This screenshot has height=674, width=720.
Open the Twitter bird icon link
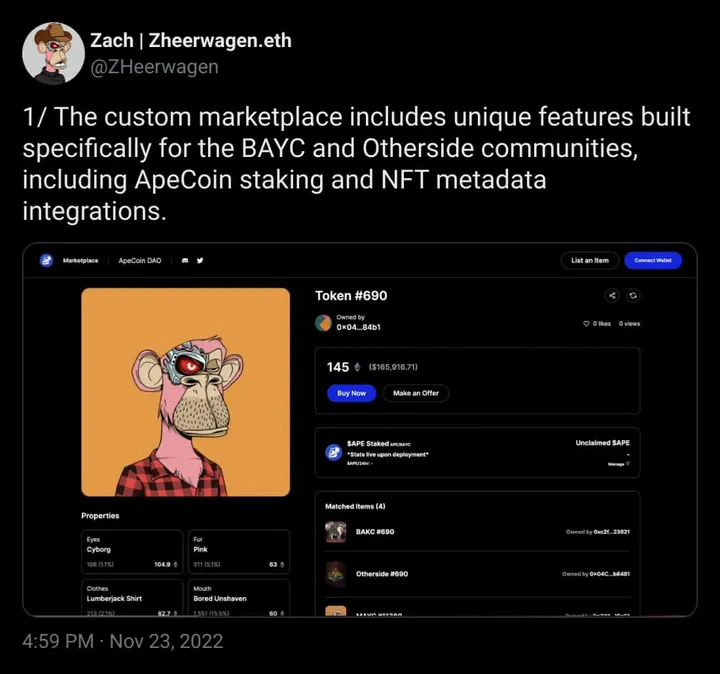point(200,260)
